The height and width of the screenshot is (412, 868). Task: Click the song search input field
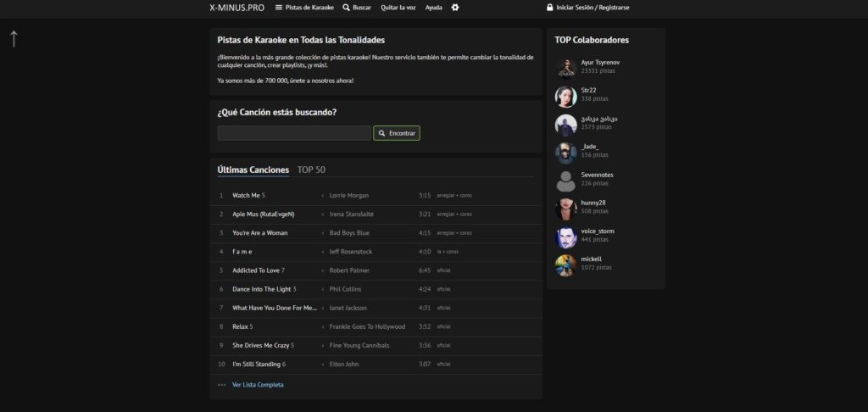[294, 133]
